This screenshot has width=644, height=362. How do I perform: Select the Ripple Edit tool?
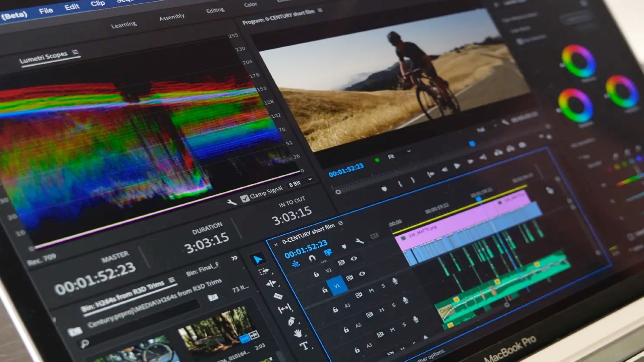click(x=271, y=284)
